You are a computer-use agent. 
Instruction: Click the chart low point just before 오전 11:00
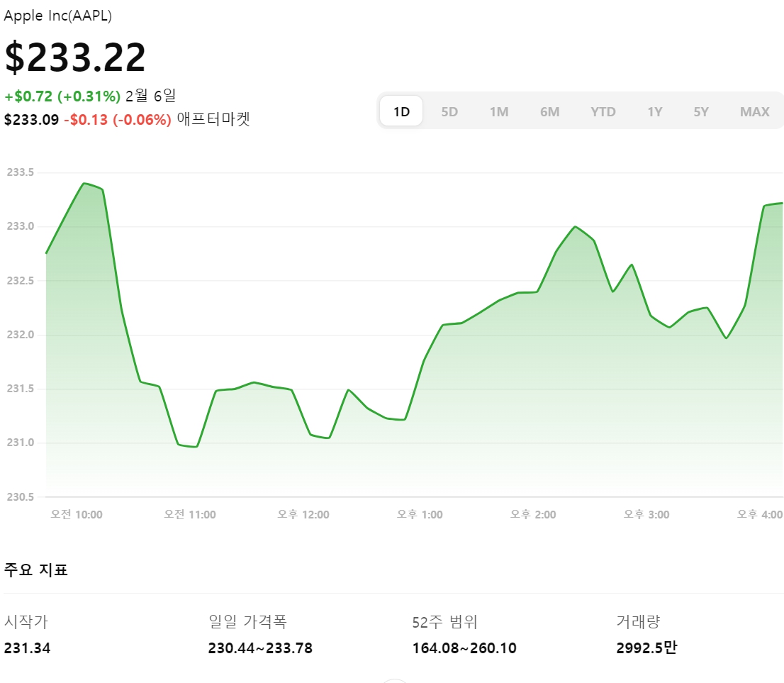tap(196, 446)
